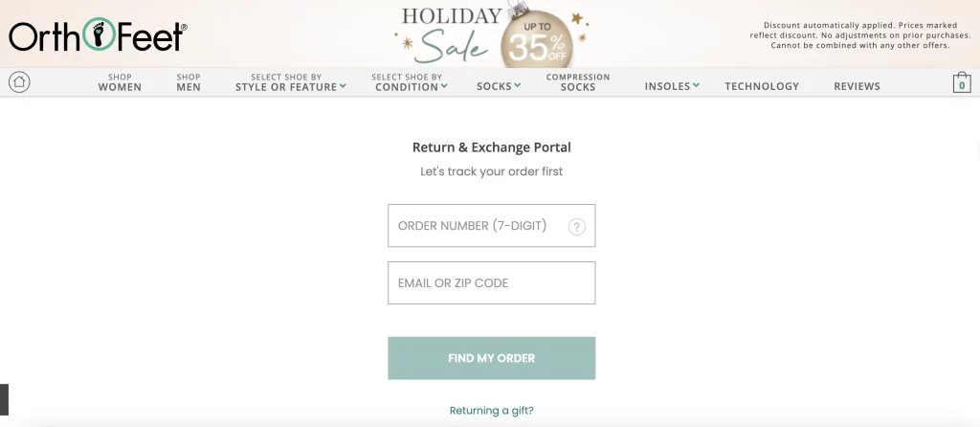Open the Technology nav item

pos(762,86)
